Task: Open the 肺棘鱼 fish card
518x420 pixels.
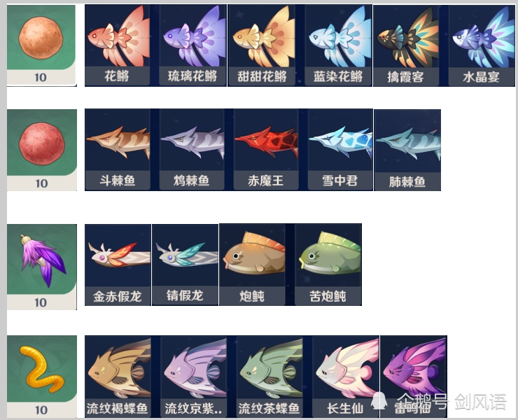Action: pyautogui.click(x=407, y=150)
